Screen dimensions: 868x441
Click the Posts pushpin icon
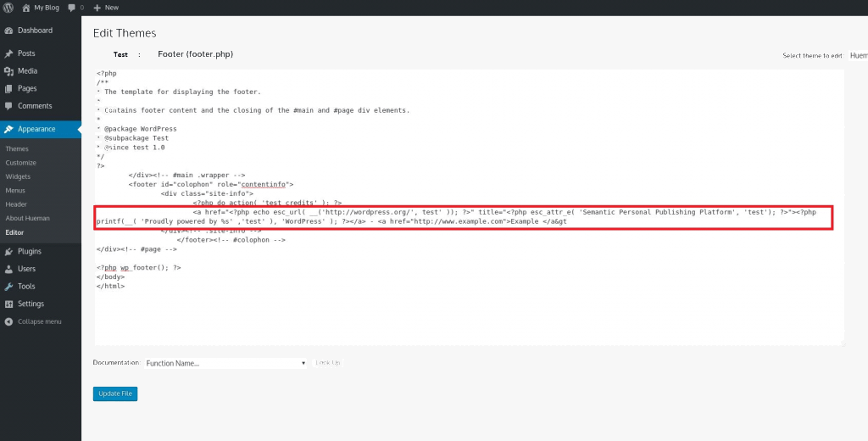click(x=8, y=53)
